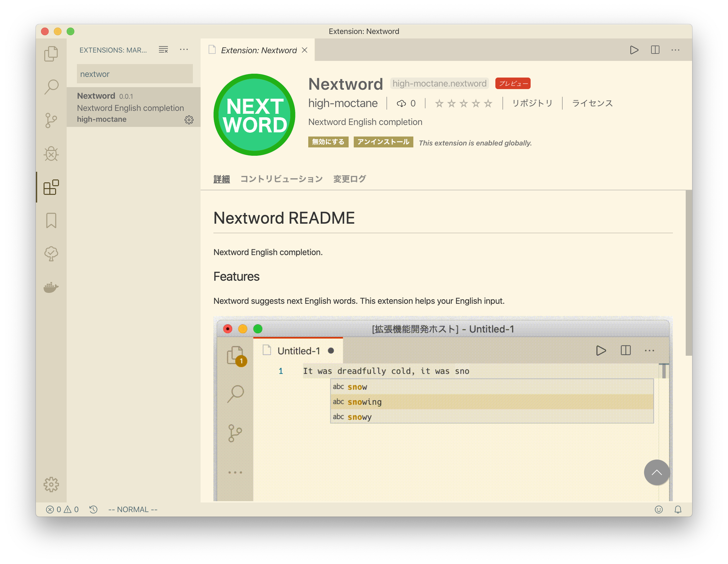Open the Manage gear at activity bar bottom

[x=51, y=484]
